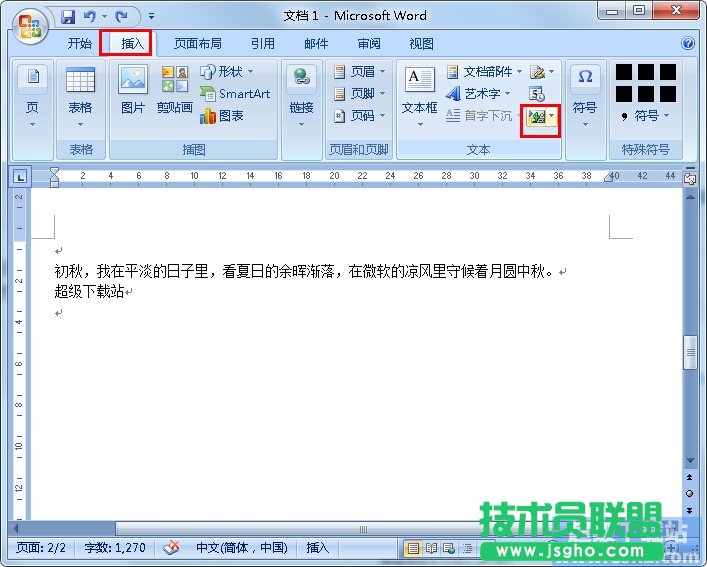Click the insert object icon

537,116
